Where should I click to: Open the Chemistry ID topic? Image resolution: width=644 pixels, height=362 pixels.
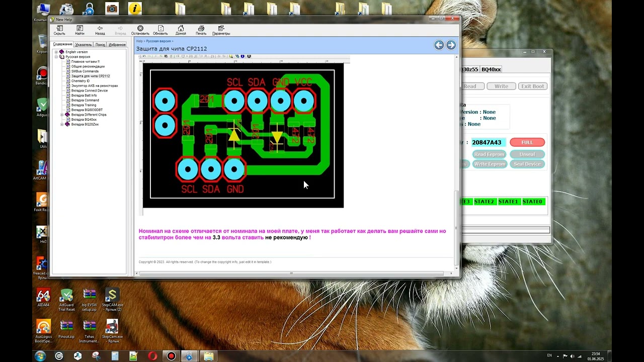pyautogui.click(x=80, y=81)
